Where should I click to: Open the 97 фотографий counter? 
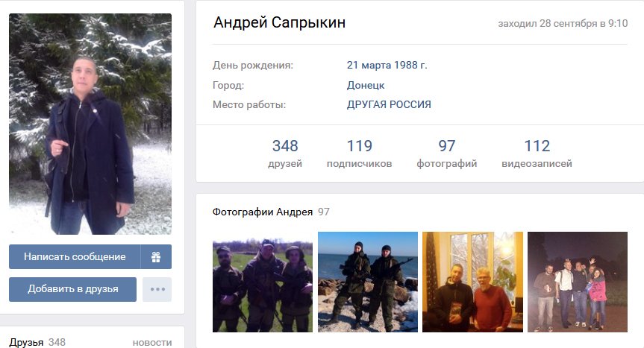coord(447,154)
